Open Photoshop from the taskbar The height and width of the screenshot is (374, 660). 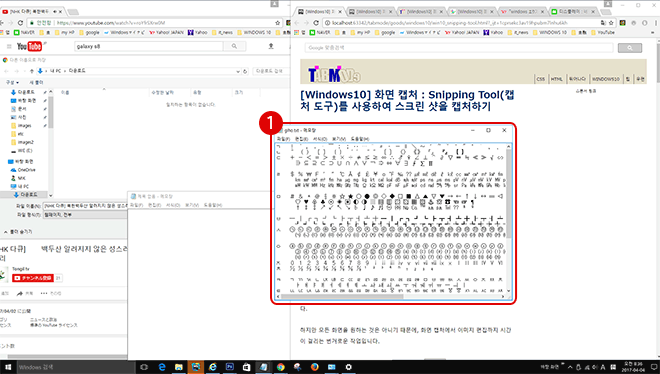229,367
